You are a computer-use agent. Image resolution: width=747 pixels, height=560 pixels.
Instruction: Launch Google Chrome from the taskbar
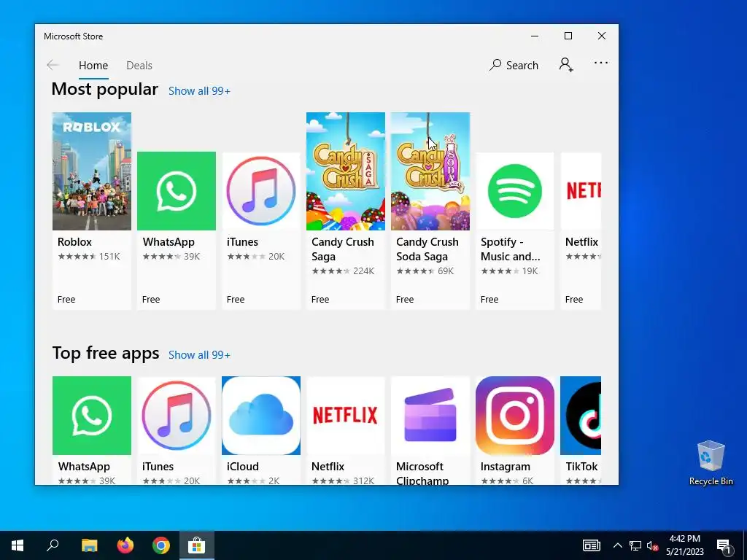(x=161, y=545)
